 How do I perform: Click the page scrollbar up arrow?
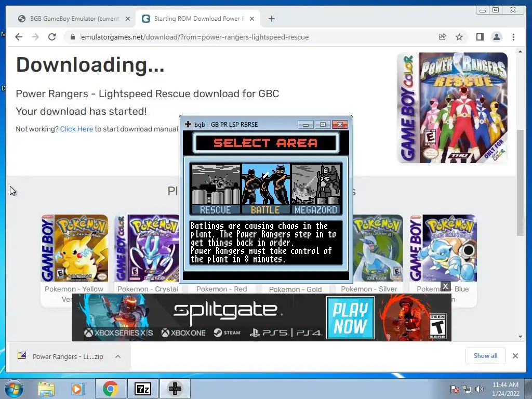point(520,51)
